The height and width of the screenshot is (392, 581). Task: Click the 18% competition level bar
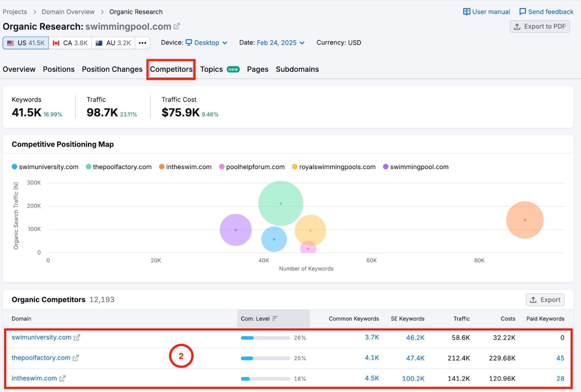[x=265, y=379]
